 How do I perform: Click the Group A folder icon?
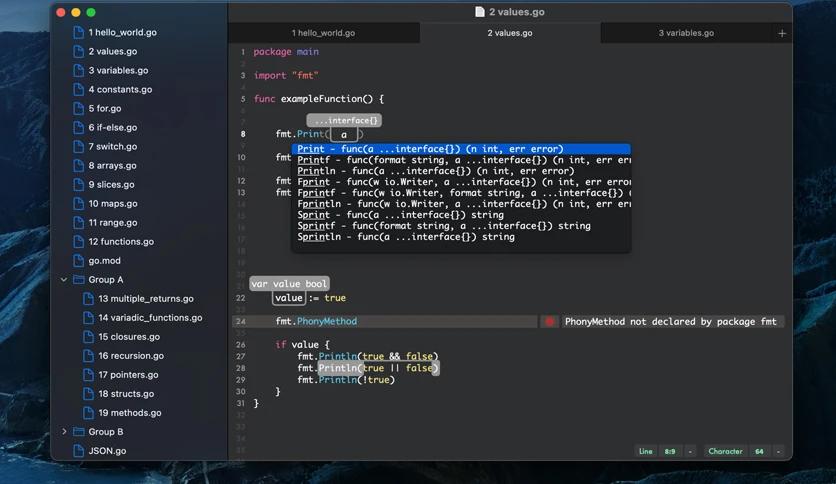click(x=78, y=279)
